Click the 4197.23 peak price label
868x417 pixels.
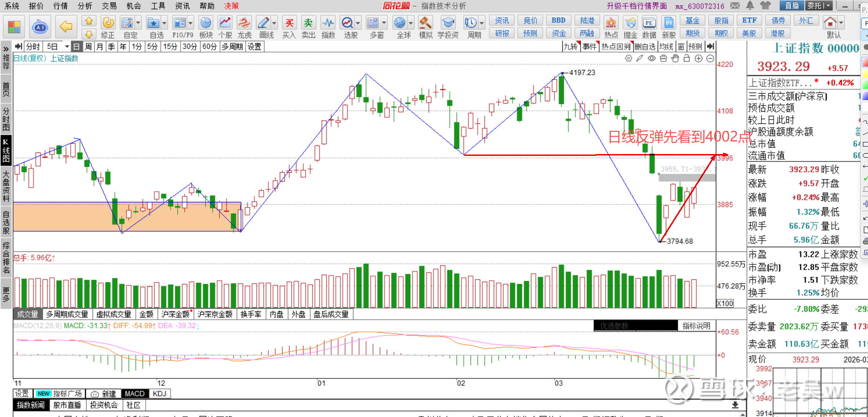[x=582, y=73]
